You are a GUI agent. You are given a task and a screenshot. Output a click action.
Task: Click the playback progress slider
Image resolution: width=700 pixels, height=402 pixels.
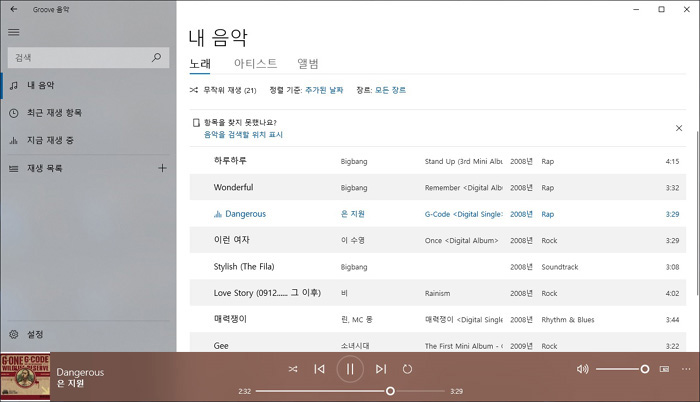click(x=350, y=391)
